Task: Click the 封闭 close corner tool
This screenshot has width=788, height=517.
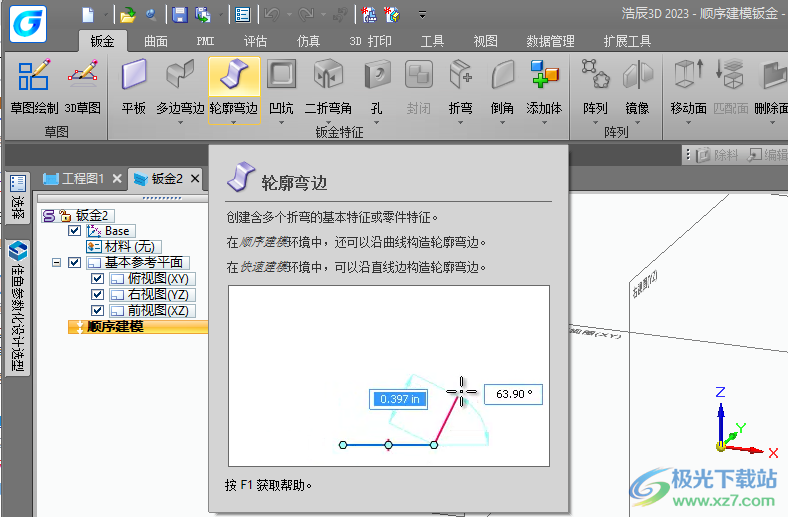Action: [x=419, y=86]
